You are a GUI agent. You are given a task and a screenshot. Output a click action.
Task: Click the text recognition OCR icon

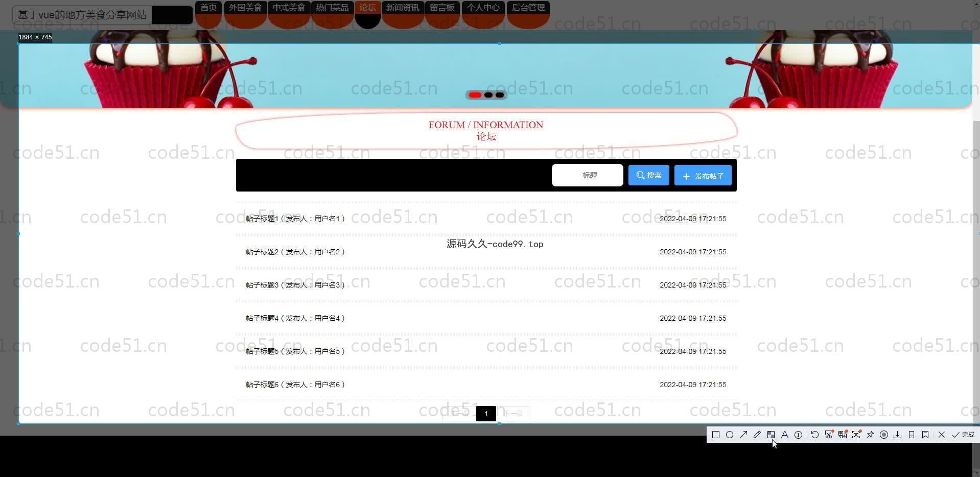point(856,435)
